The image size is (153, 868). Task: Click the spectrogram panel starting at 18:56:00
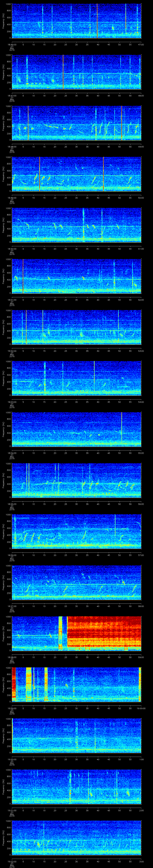76,531
